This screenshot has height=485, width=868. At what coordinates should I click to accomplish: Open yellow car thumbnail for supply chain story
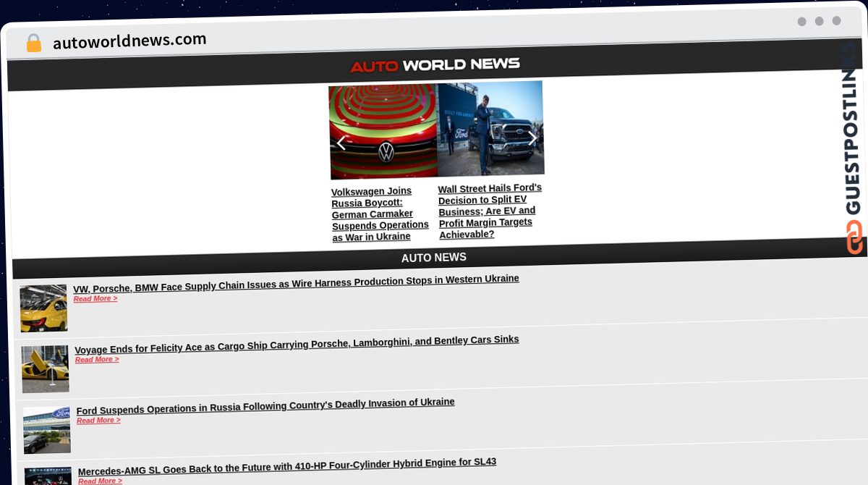43,308
